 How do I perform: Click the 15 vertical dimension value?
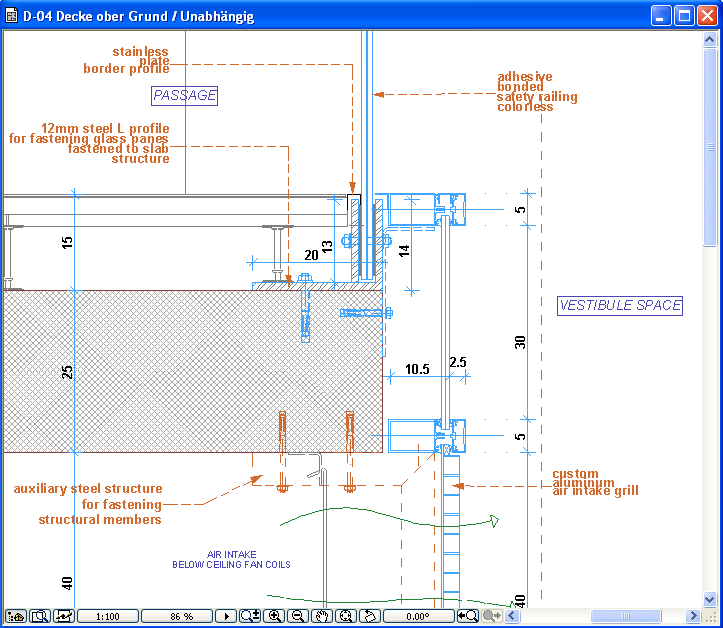coord(67,243)
